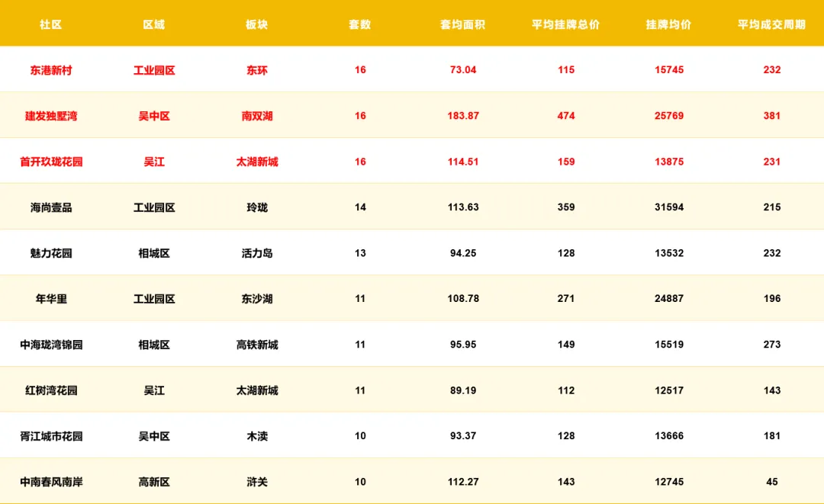Click the area value 114.51
Image resolution: width=824 pixels, height=504 pixels.
pos(463,161)
